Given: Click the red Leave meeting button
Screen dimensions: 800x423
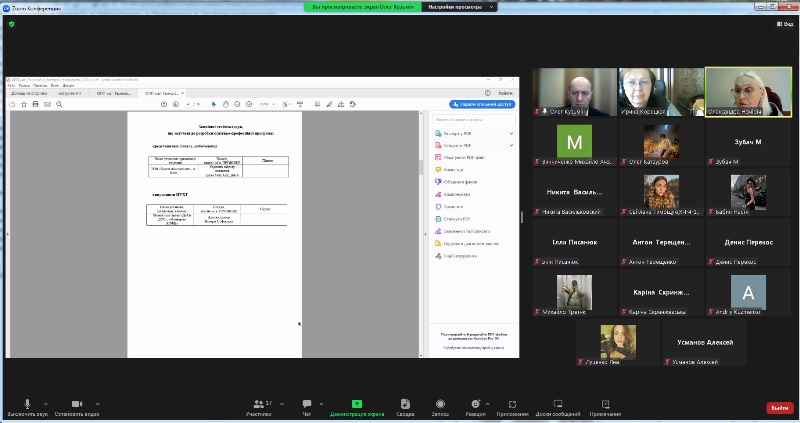Looking at the screenshot, I should click(x=779, y=408).
